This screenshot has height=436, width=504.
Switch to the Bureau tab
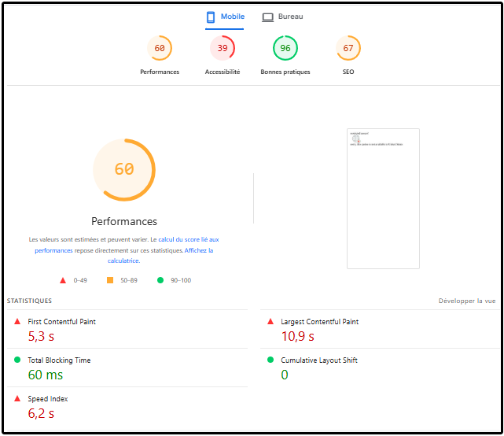(x=282, y=17)
